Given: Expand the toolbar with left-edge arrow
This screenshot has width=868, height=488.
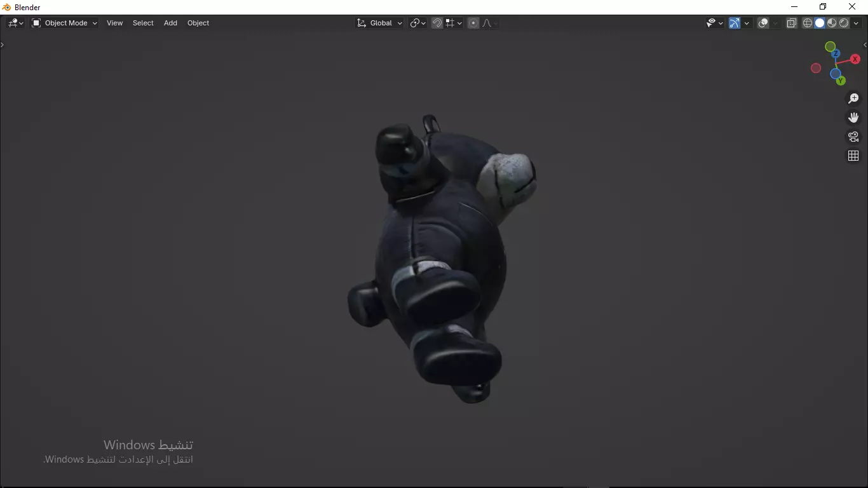Looking at the screenshot, I should coord(3,44).
